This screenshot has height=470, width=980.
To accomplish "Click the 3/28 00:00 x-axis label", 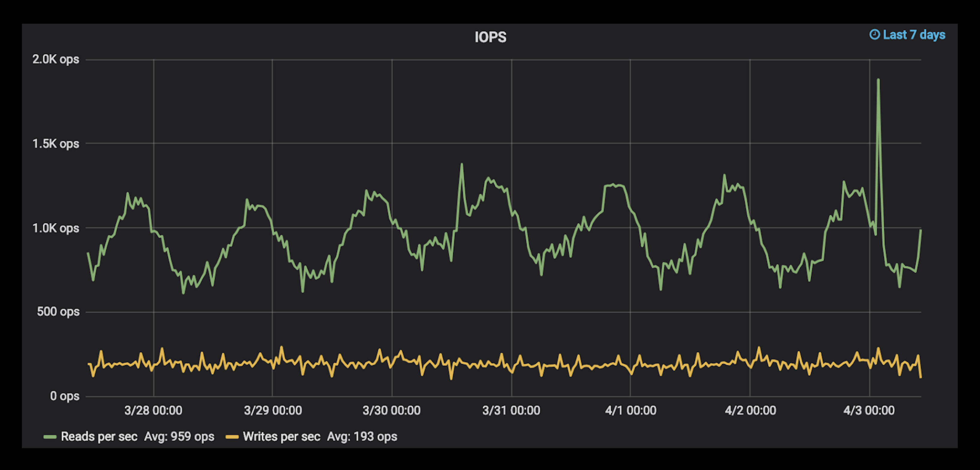I will (153, 410).
